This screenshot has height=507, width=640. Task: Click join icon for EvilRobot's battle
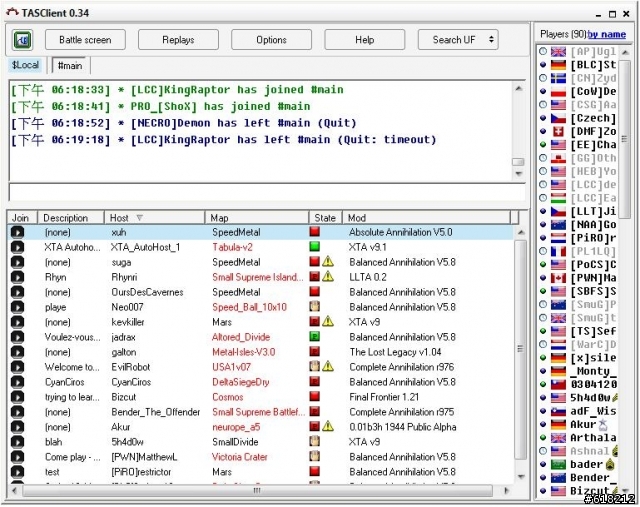[x=18, y=367]
